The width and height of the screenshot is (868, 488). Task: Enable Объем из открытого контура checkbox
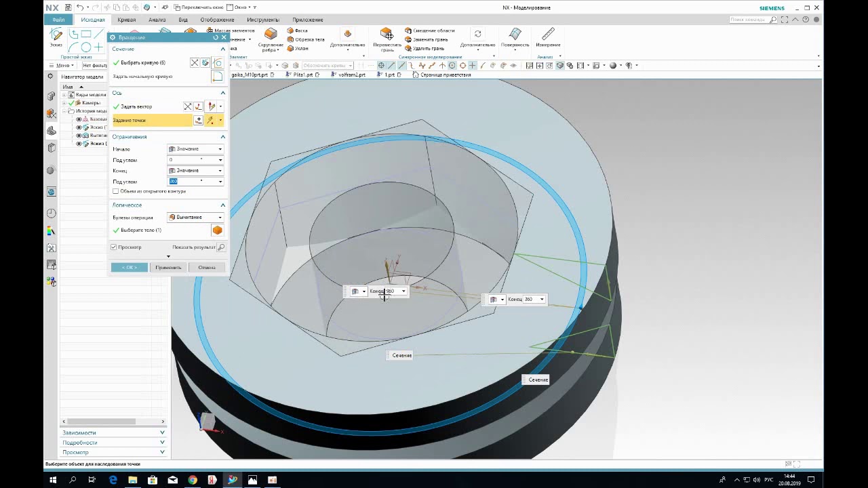click(115, 191)
